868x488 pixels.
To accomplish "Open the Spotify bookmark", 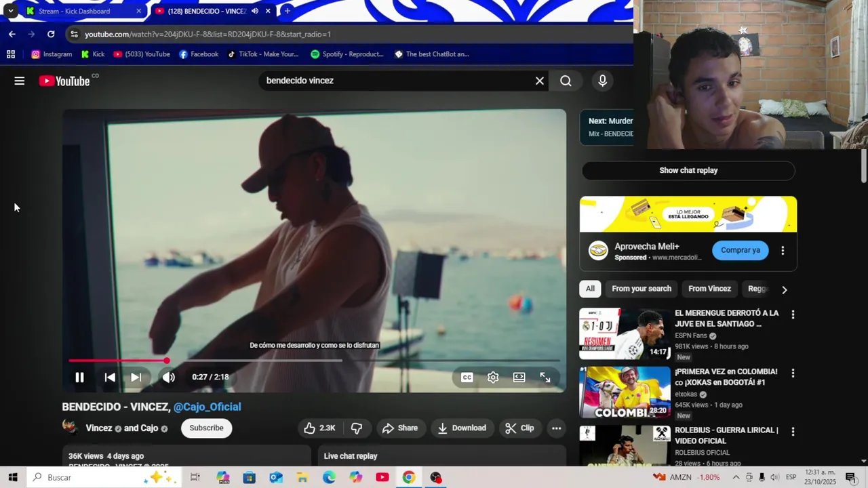I will 347,54.
